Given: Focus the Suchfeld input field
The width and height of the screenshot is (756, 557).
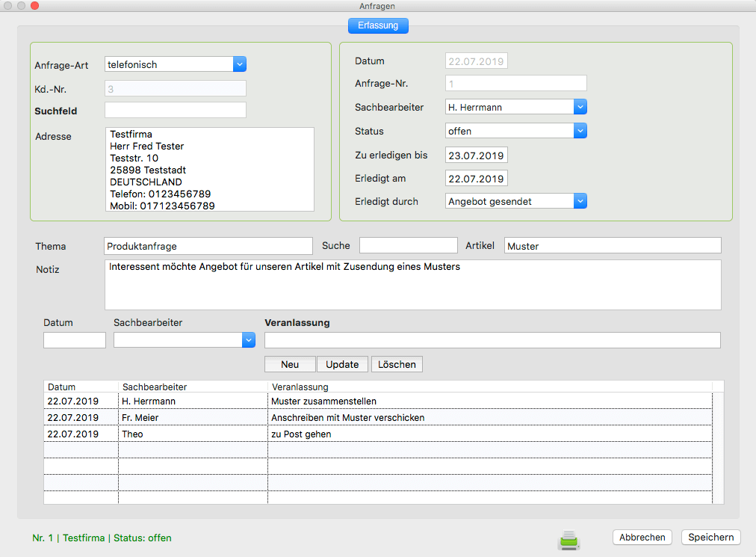Looking at the screenshot, I should 176,110.
